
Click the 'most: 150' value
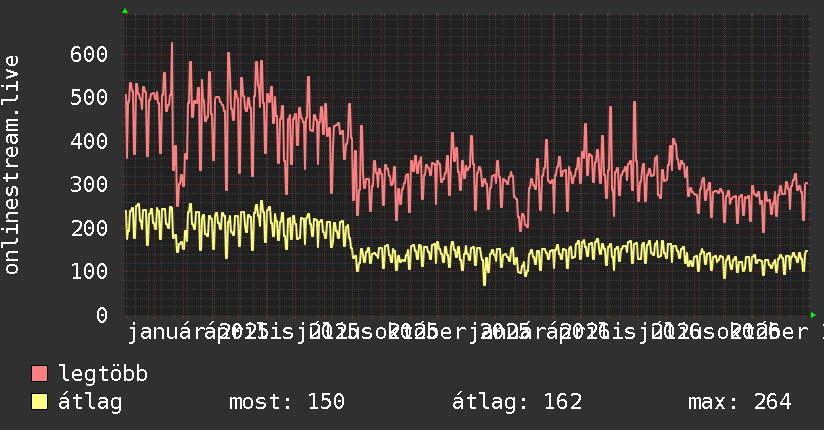[287, 402]
